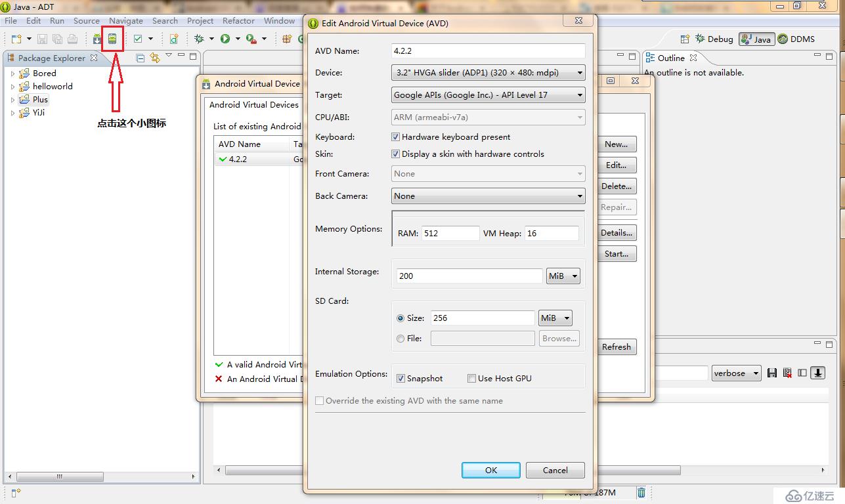Image resolution: width=845 pixels, height=504 pixels.
Task: Click Refresh in the AVD Manager
Action: [x=617, y=347]
